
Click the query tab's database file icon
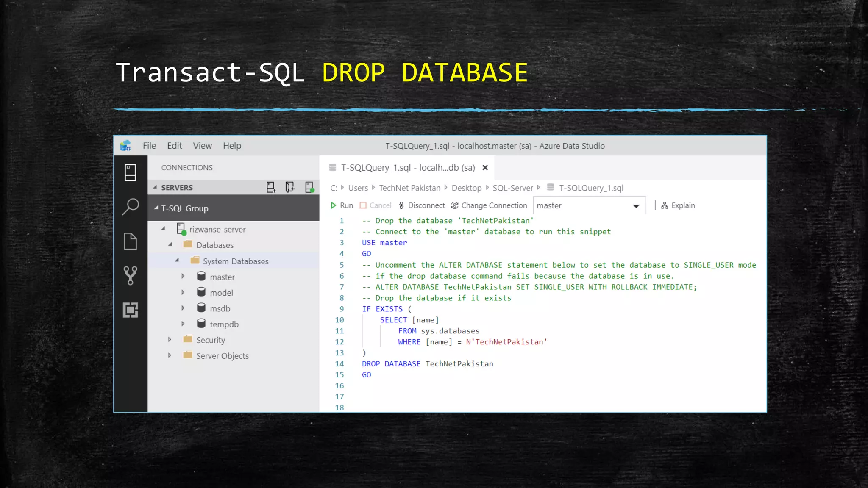[x=333, y=168]
